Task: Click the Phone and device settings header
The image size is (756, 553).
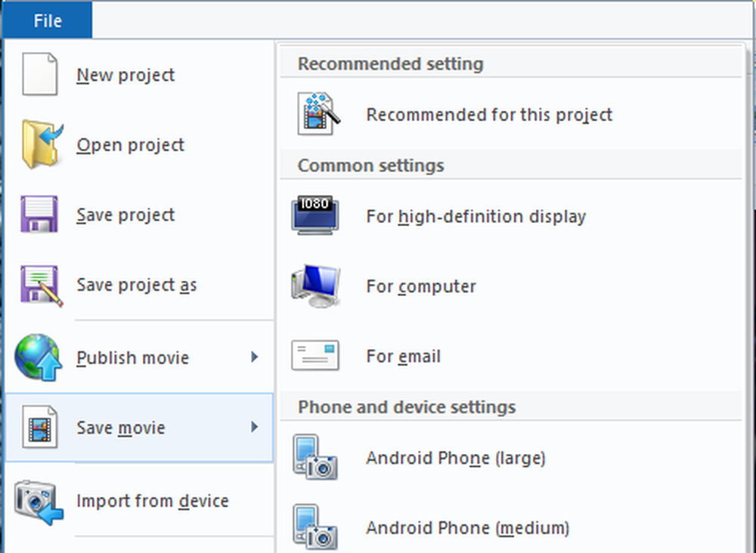Action: [407, 407]
